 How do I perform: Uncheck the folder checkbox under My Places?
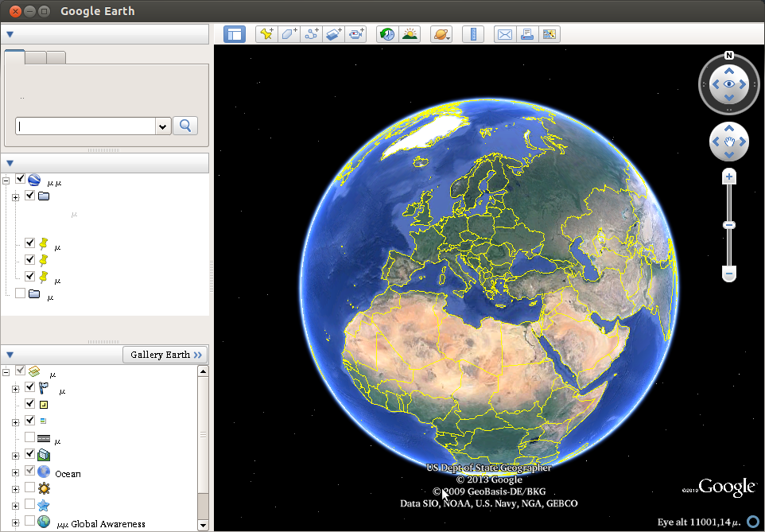pos(29,196)
